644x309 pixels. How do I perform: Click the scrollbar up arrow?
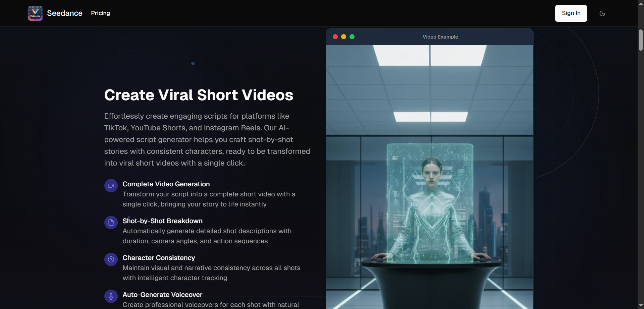[x=641, y=4]
